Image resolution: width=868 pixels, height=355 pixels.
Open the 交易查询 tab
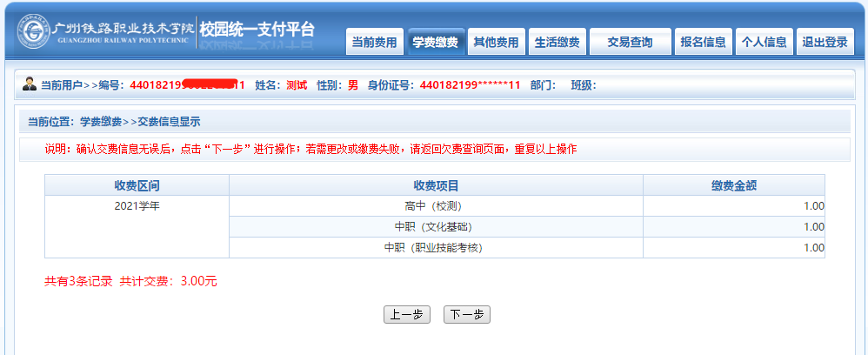[x=630, y=42]
